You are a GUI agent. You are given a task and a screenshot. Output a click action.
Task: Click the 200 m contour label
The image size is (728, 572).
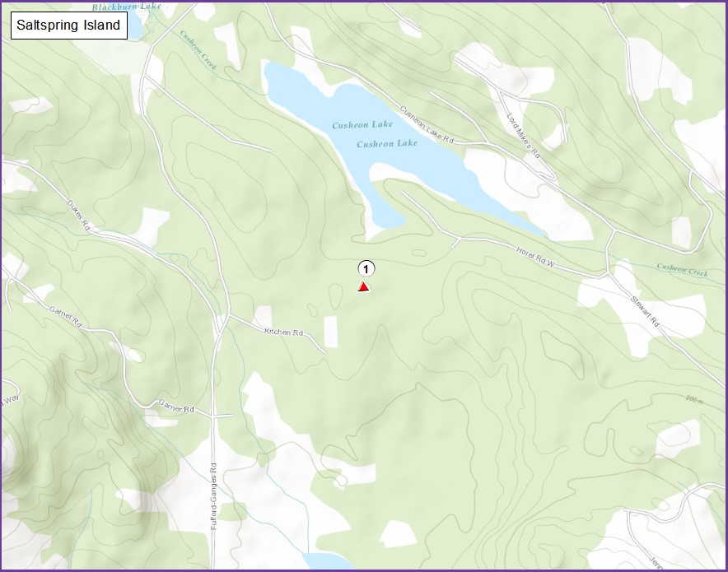click(x=693, y=398)
